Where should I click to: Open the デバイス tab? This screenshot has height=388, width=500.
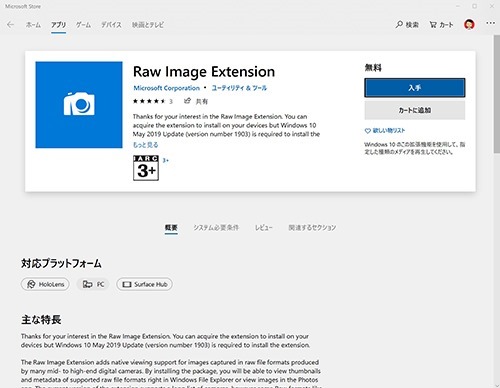click(x=111, y=25)
